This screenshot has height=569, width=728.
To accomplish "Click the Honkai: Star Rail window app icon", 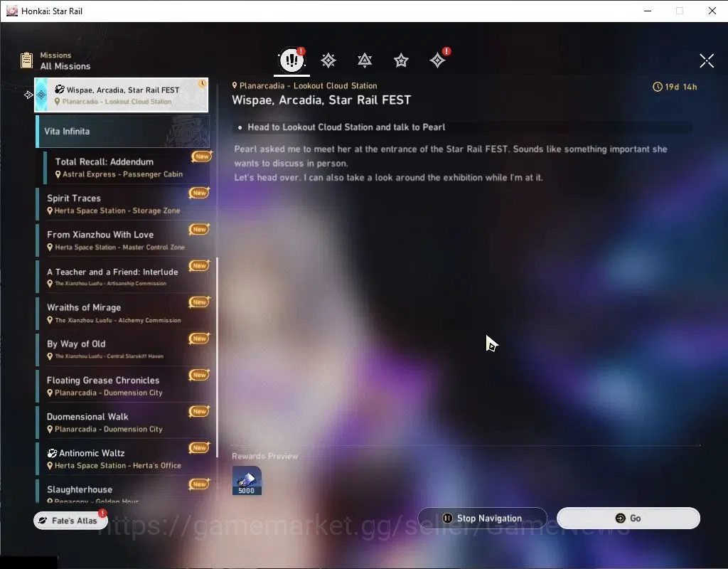I will click(x=12, y=11).
